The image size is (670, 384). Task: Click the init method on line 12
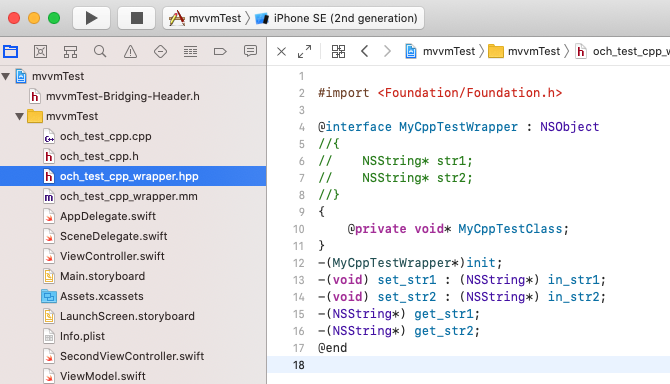click(481, 263)
